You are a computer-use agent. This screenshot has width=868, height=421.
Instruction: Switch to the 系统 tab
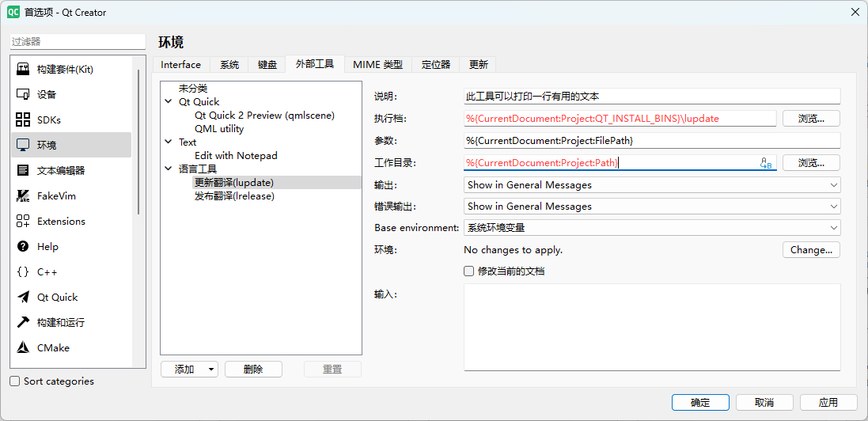pos(229,65)
